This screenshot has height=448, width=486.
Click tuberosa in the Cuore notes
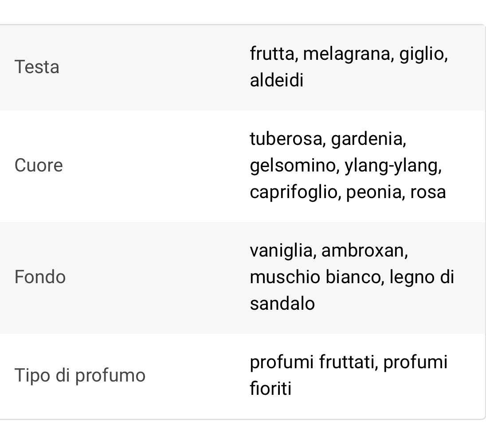(286, 139)
